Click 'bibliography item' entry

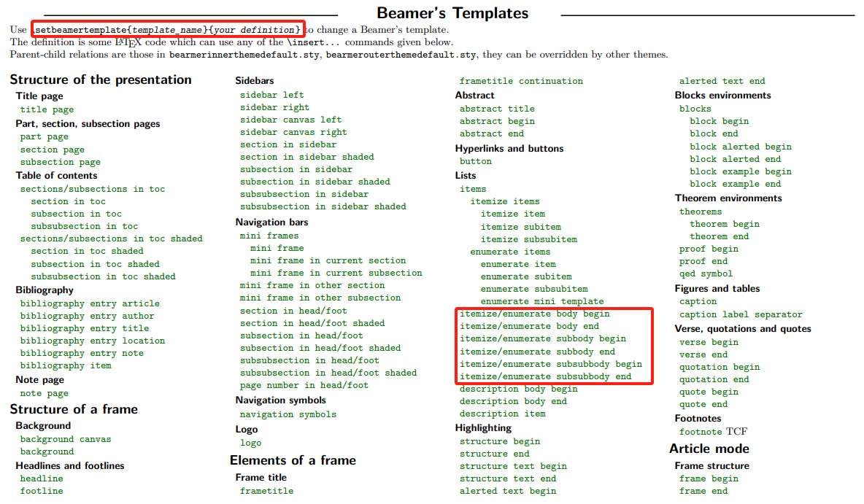[x=66, y=365]
